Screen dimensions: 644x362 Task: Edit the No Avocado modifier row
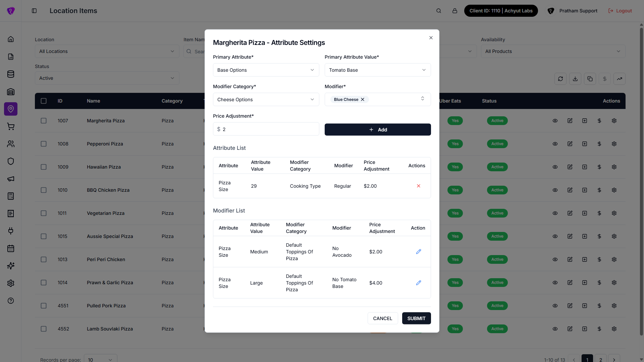419,252
